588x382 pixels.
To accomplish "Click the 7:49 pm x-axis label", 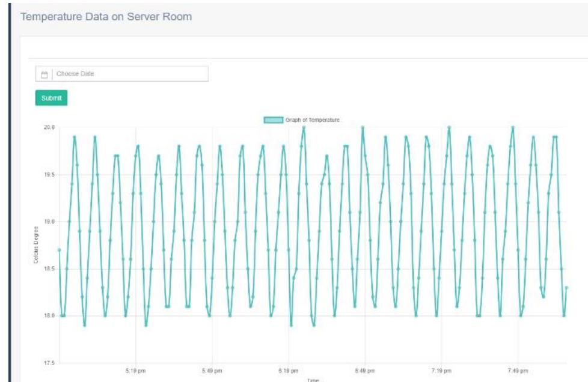I will [x=518, y=371].
